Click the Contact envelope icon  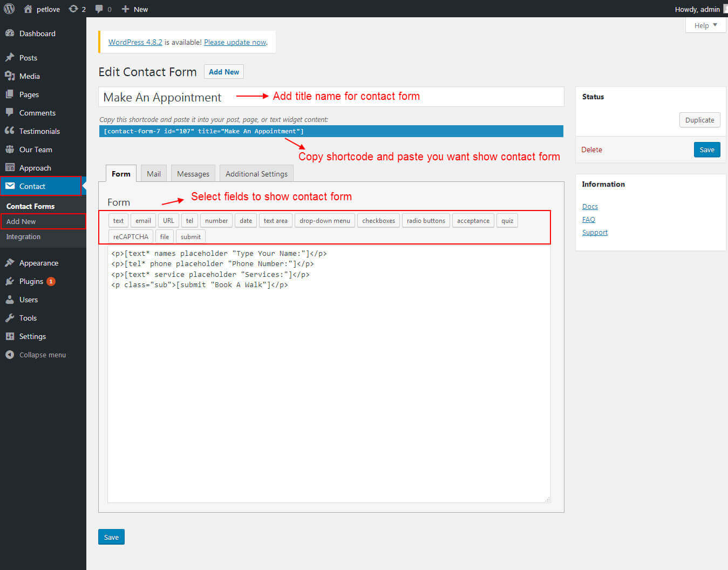click(x=10, y=186)
